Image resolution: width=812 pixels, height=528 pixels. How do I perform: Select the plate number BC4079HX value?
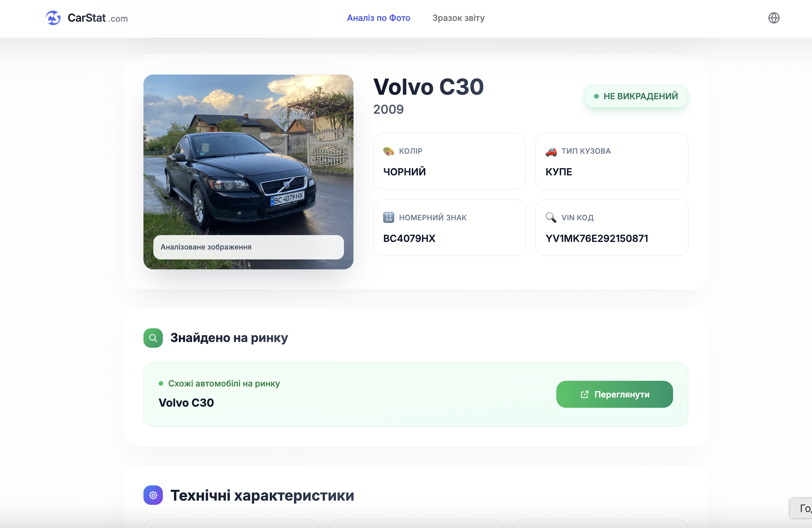click(x=409, y=239)
